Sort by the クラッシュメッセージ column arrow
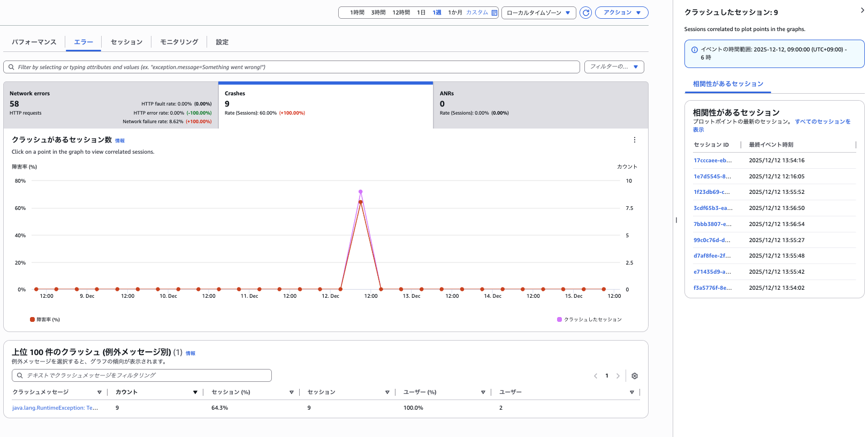This screenshot has width=868, height=437. pos(100,393)
